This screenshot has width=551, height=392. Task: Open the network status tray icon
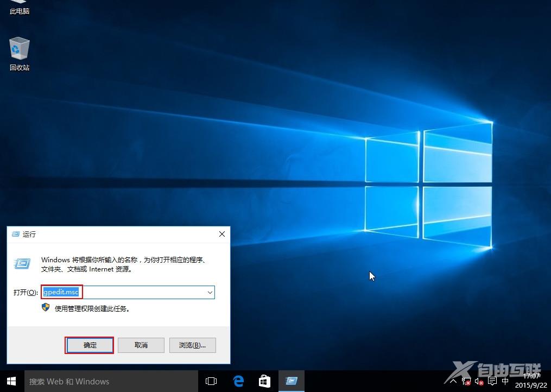click(x=465, y=382)
